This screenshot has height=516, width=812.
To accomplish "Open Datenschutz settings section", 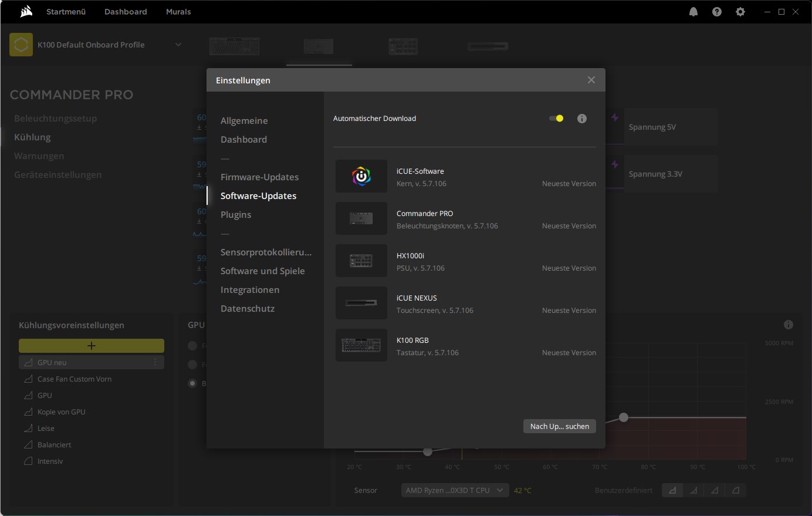I will pos(248,308).
